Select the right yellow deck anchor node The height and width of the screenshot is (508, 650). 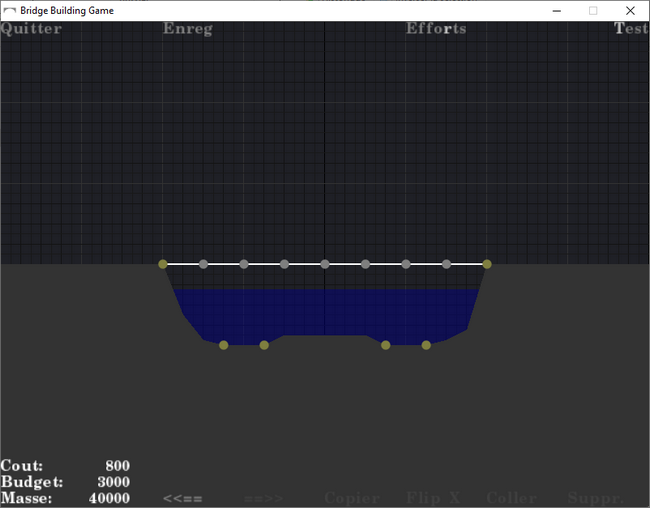[487, 264]
